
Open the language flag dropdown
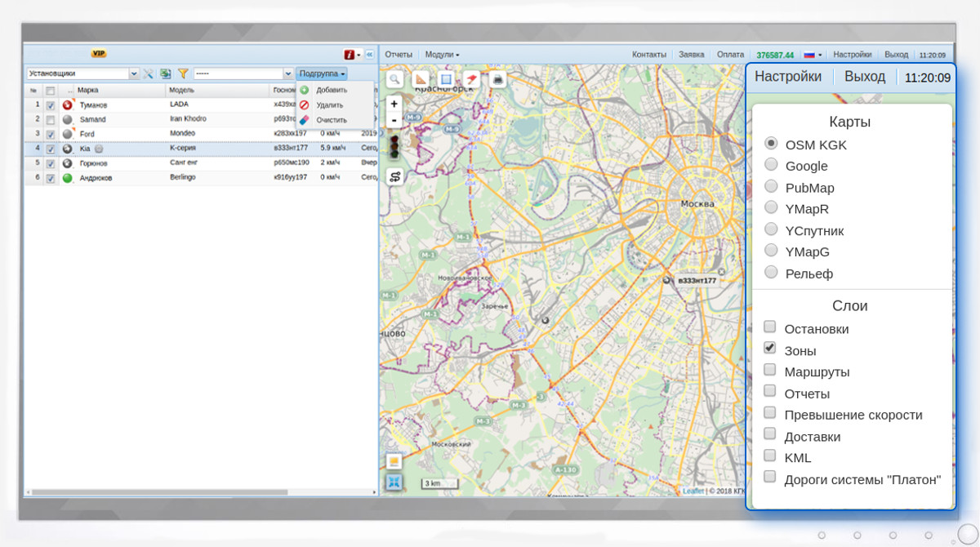(x=813, y=55)
